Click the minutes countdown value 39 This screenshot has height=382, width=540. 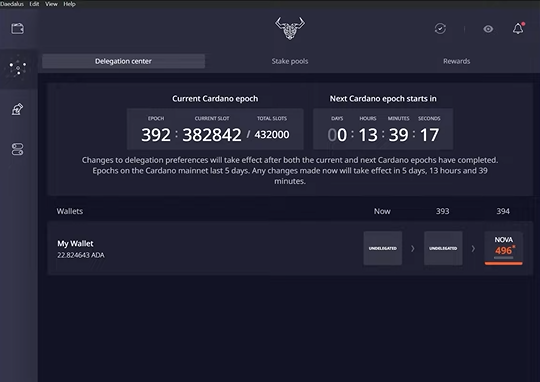click(398, 135)
